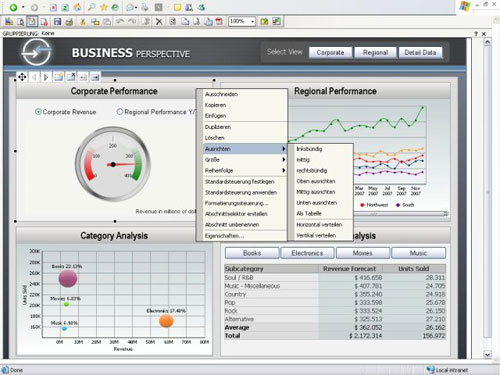This screenshot has height=375, width=500.
Task: Click the yellow note icon in browser toolbar
Action: 177,7
